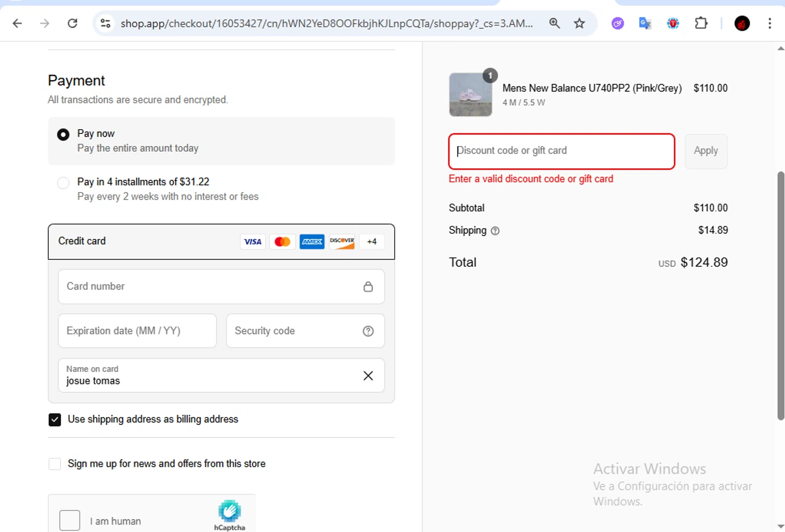
Task: Reload the checkout page
Action: point(72,23)
